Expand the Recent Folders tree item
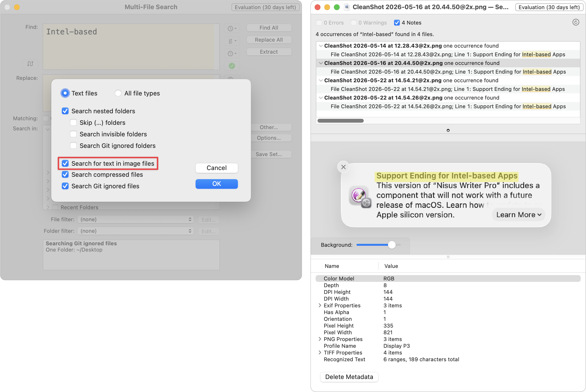Image resolution: width=586 pixels, height=392 pixels. point(48,207)
